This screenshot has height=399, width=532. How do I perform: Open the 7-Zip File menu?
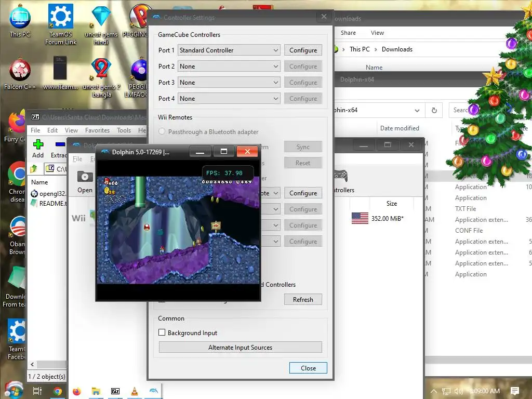[x=35, y=130]
